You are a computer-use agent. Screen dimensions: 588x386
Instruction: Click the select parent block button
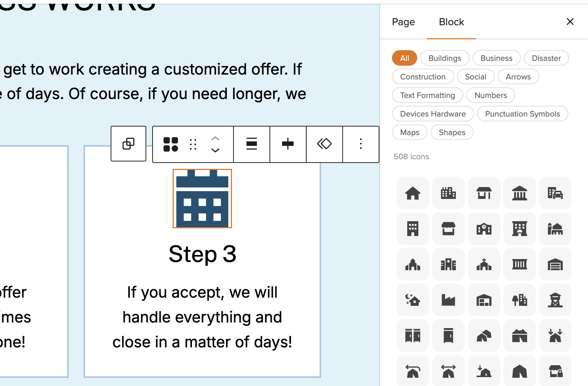(x=128, y=144)
